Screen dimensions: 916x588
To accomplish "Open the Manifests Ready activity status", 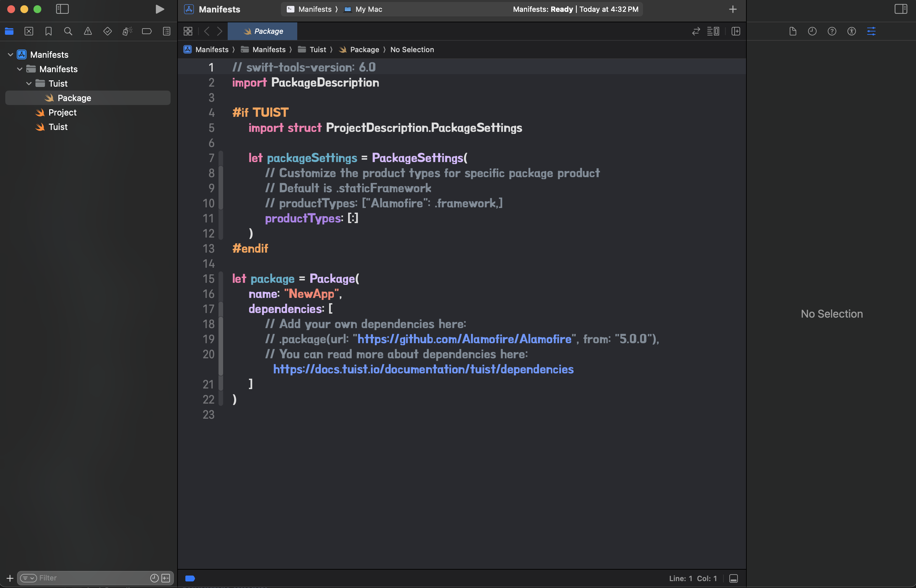I will 575,9.
